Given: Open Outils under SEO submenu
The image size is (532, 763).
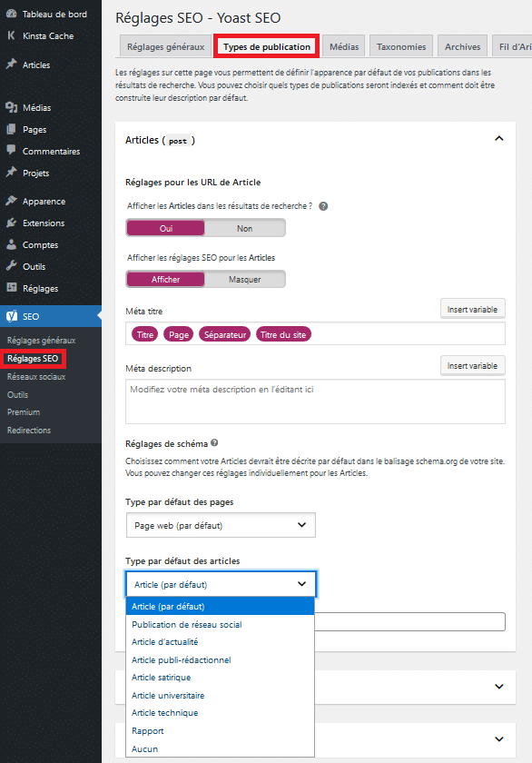Looking at the screenshot, I should [17, 394].
